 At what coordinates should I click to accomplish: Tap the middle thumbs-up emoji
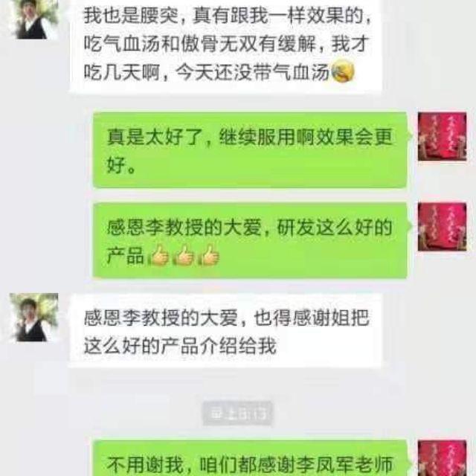point(184,256)
